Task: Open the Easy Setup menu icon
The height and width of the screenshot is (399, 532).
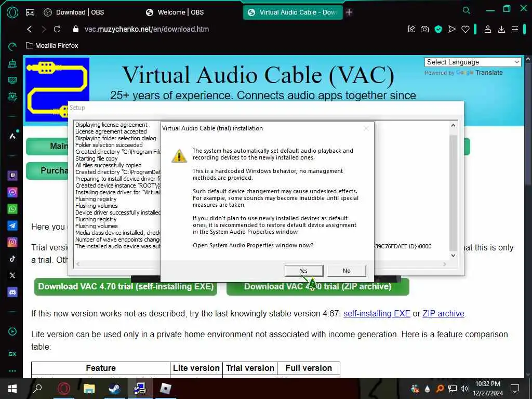Action: click(x=515, y=29)
